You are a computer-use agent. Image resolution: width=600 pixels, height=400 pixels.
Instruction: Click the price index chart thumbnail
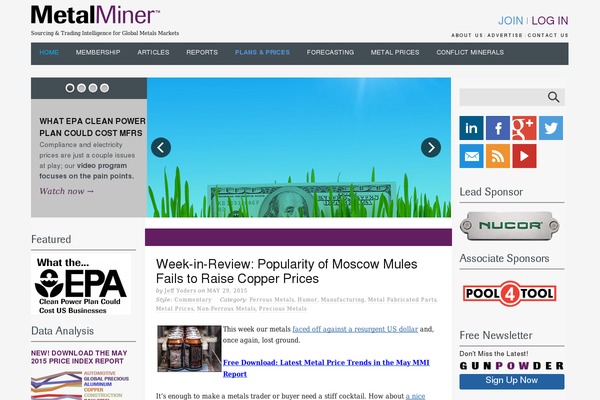coord(80,385)
